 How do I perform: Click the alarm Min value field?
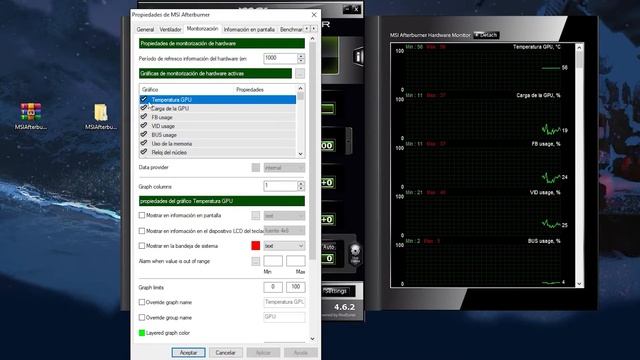(x=273, y=261)
